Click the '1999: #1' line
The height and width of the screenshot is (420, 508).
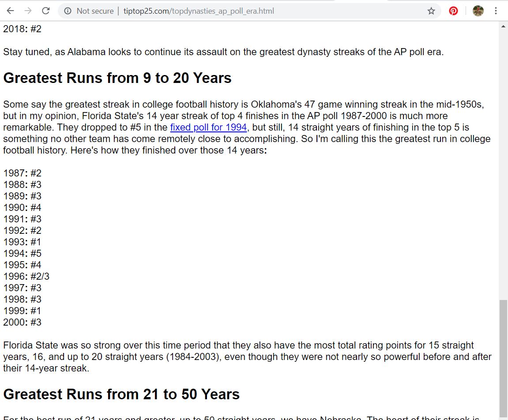click(x=23, y=311)
